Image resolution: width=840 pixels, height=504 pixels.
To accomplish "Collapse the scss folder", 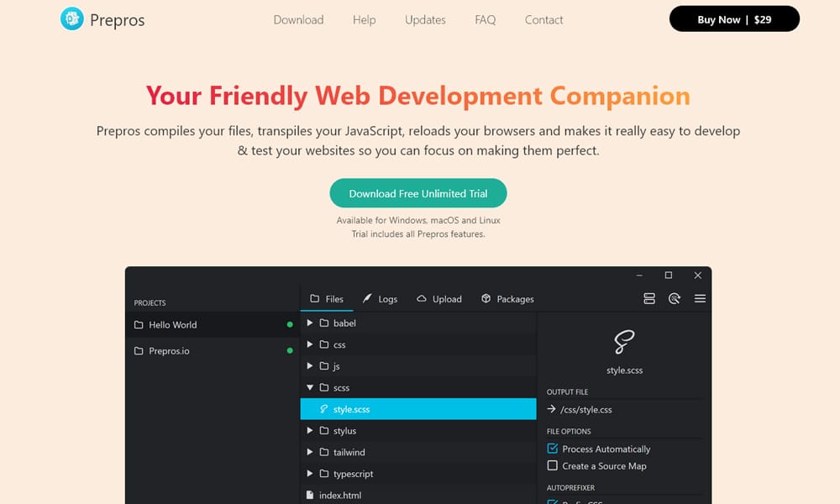I will point(310,388).
